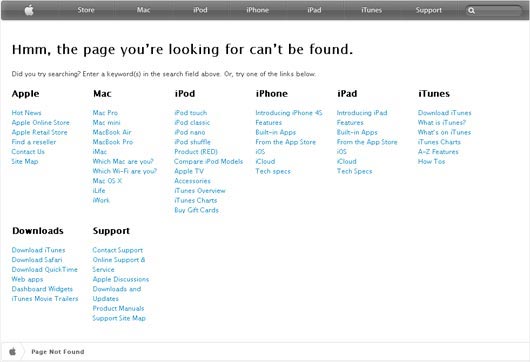
Task: Open the Mac OS X link
Action: coord(107,181)
